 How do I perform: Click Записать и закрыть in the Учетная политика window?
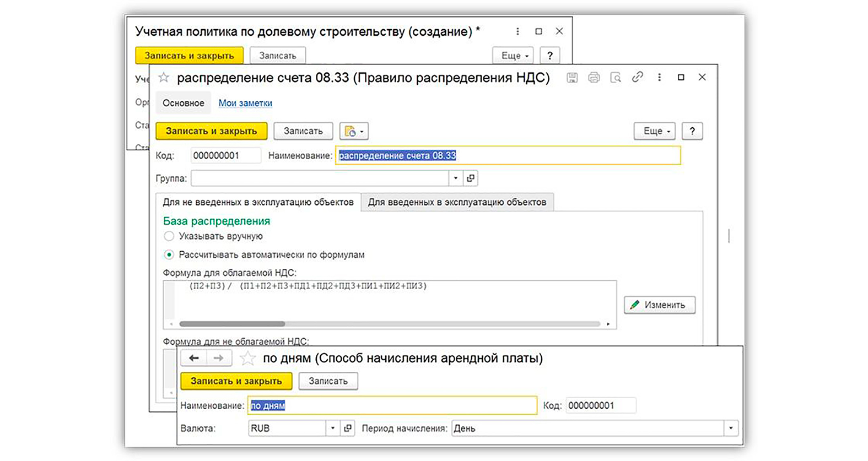tap(189, 56)
